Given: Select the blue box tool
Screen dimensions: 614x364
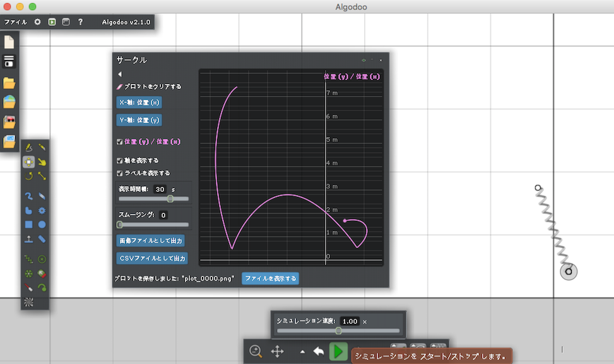Looking at the screenshot, I should tap(28, 225).
